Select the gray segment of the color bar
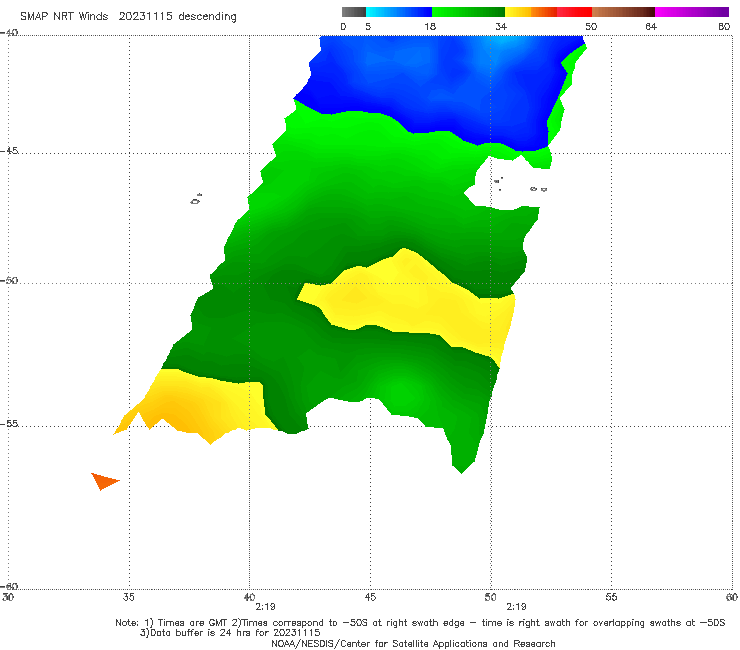 (x=353, y=12)
